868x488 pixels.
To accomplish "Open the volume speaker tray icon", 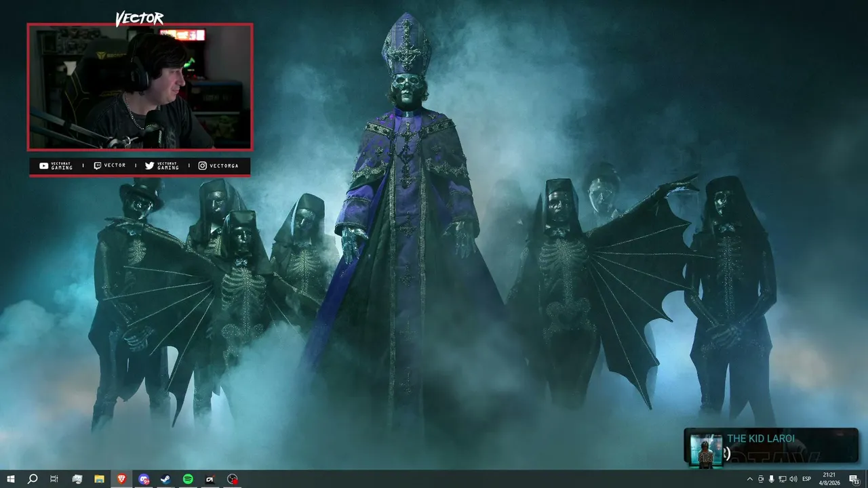I will 793,479.
